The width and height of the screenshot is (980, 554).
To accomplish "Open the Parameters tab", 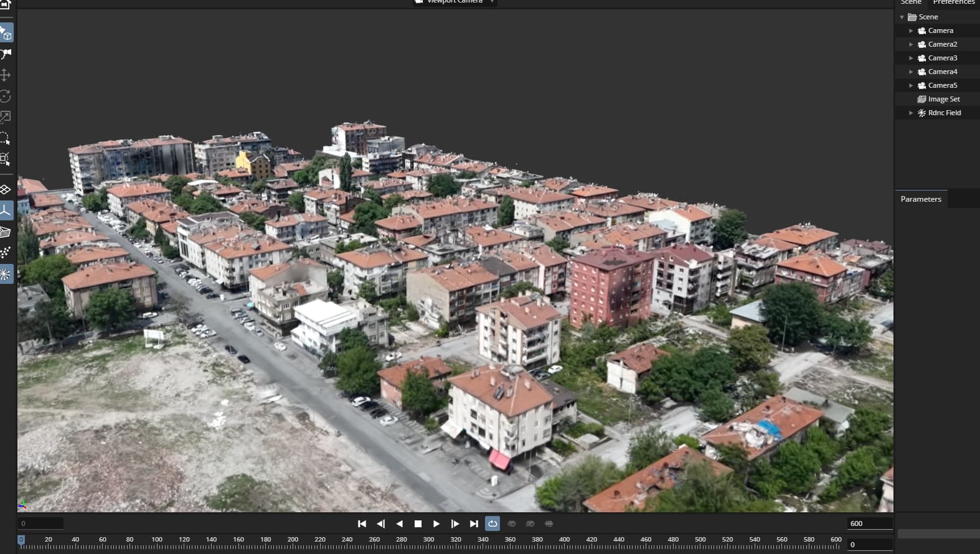I will [x=920, y=199].
